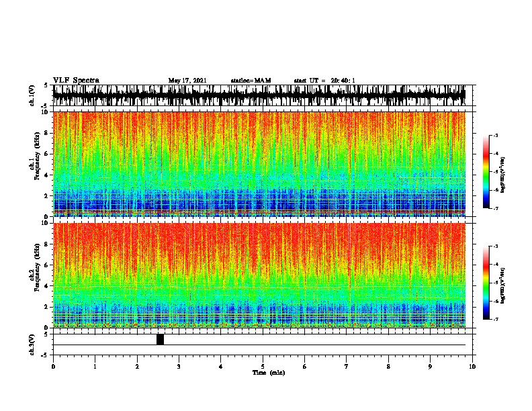This screenshot has height=411, width=532.
Task: Click the "station=MAM" header label
Action: pos(251,81)
